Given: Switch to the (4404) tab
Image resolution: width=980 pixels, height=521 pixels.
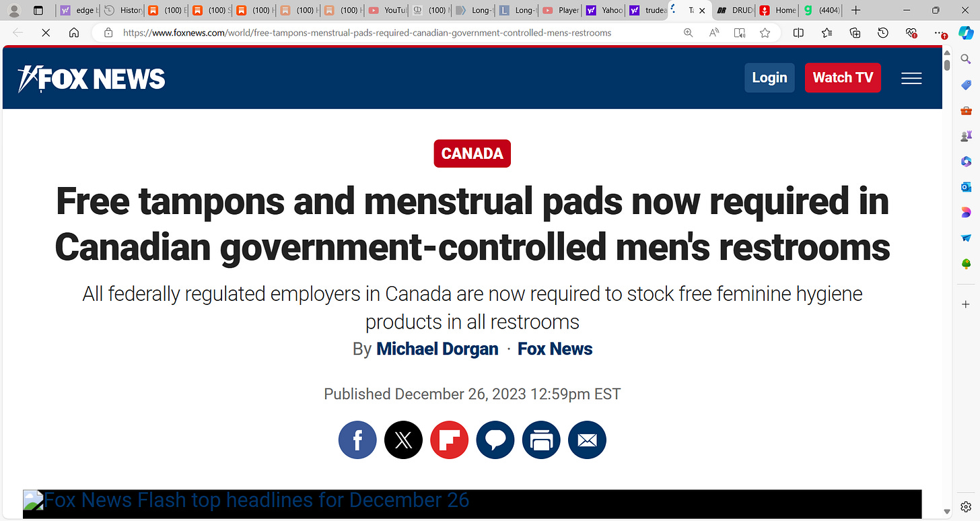Looking at the screenshot, I should click(822, 10).
